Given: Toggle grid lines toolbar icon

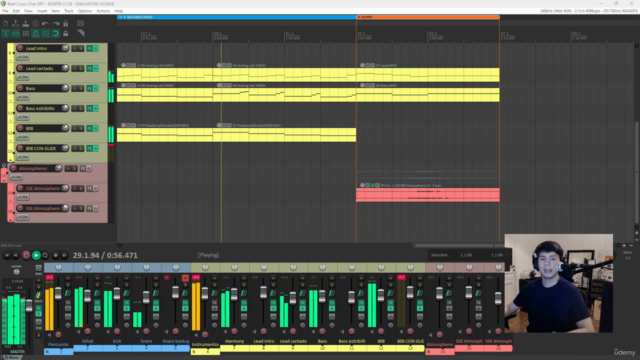Looking at the screenshot, I should [x=45, y=33].
